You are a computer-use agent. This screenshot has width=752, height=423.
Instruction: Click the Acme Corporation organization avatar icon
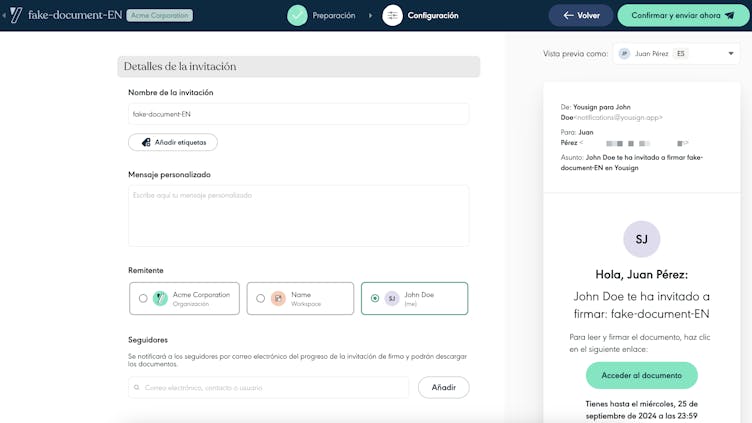(x=160, y=298)
